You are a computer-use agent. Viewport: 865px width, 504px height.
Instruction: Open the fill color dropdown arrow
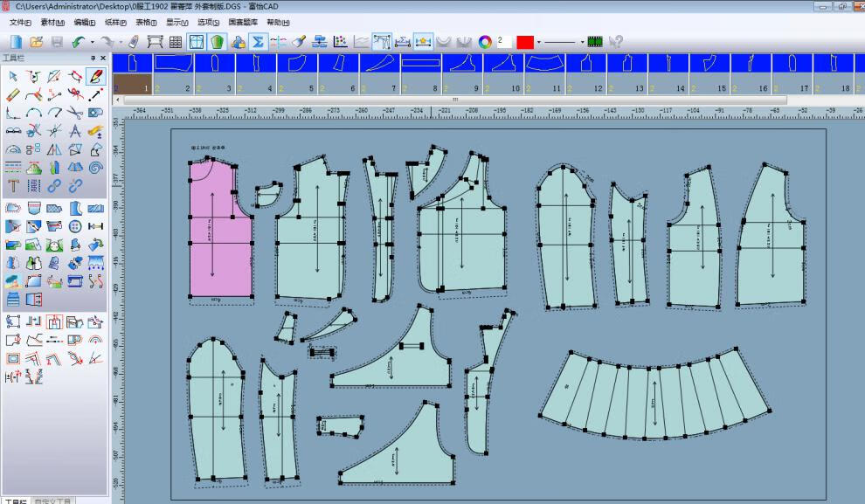pyautogui.click(x=538, y=41)
